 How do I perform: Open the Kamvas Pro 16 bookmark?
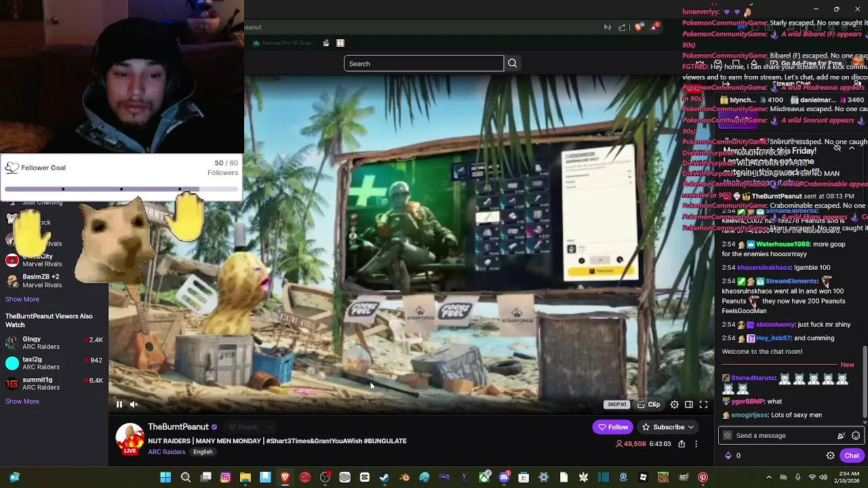click(x=283, y=43)
